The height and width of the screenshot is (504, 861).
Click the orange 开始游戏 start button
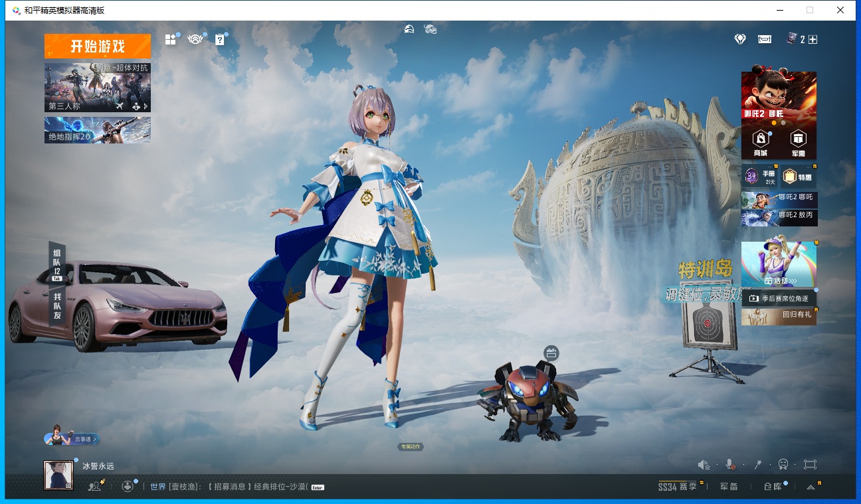point(98,46)
